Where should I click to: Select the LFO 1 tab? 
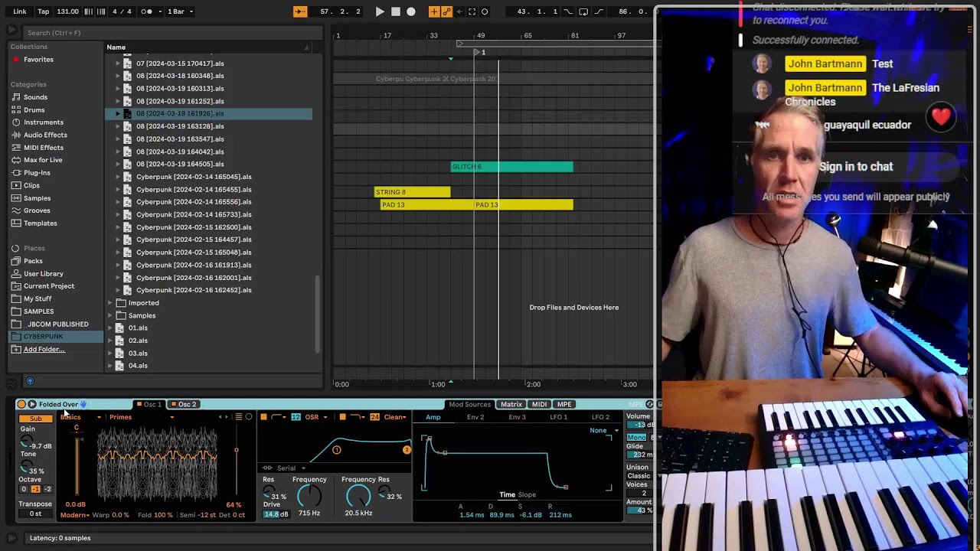pos(559,418)
